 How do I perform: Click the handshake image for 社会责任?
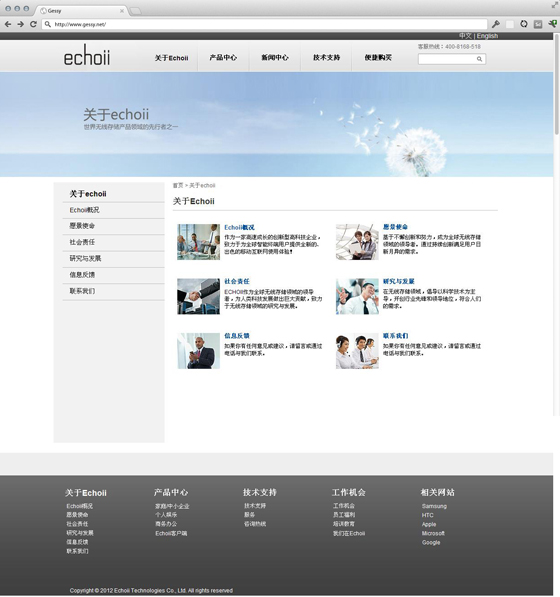(x=198, y=296)
